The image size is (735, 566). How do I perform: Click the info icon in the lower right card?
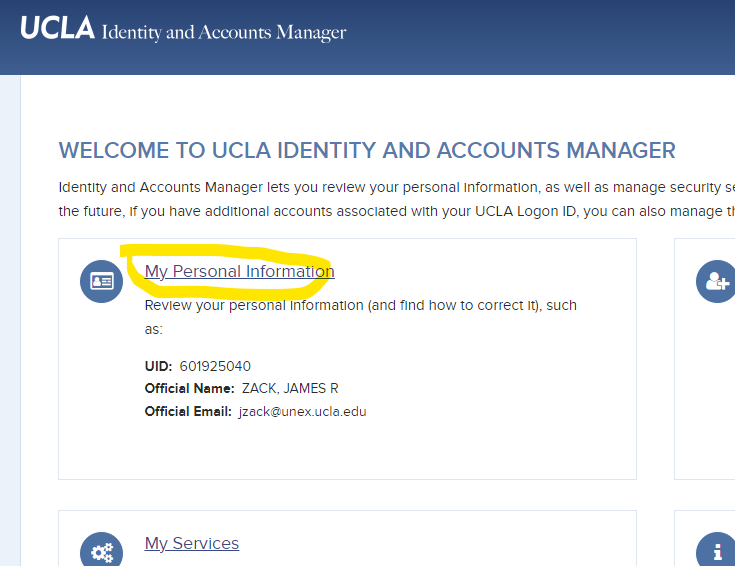(x=716, y=550)
